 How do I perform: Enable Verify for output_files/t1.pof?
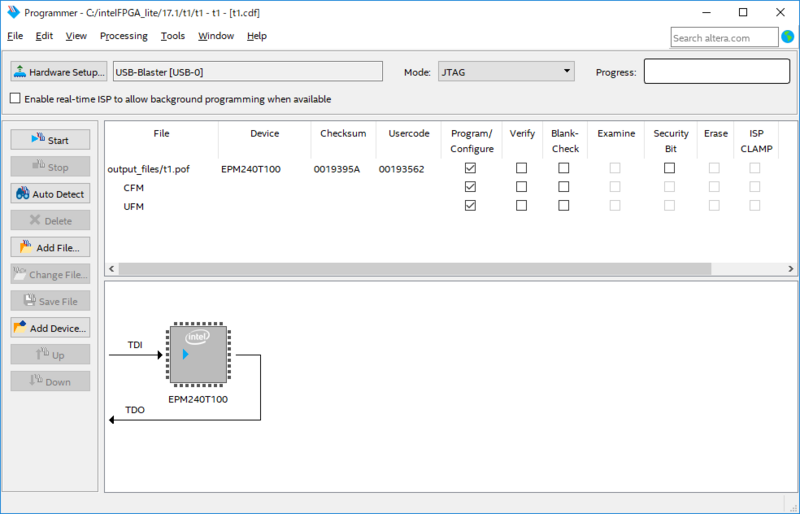point(521,168)
